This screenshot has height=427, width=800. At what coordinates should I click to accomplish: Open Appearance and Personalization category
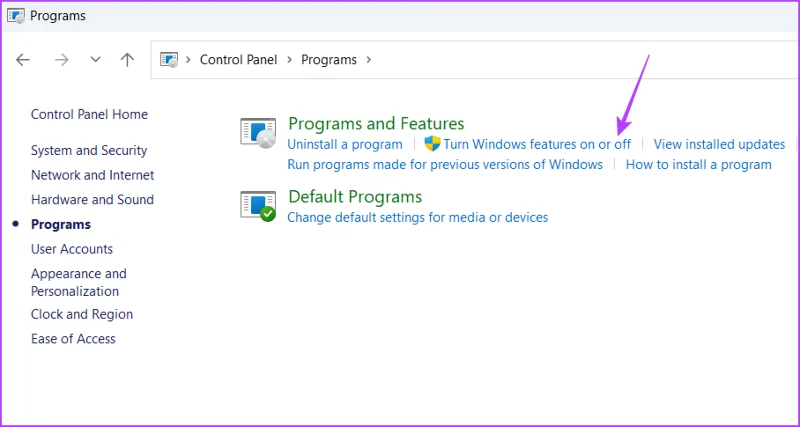pyautogui.click(x=79, y=283)
